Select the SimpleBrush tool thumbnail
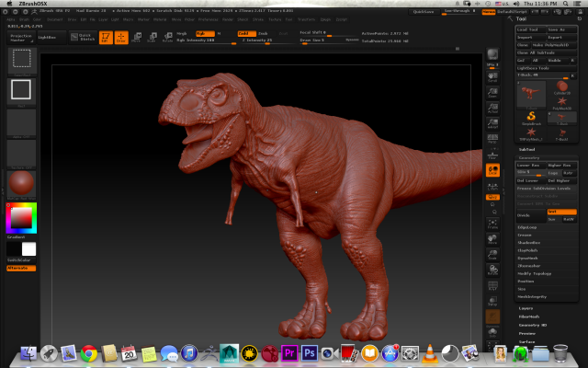This screenshot has width=588, height=368. coord(530,117)
